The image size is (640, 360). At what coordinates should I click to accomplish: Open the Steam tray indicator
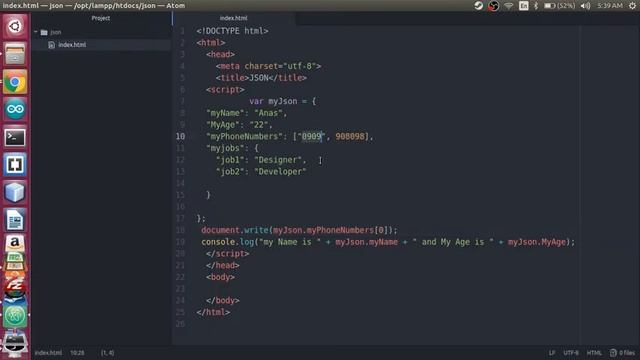point(478,6)
